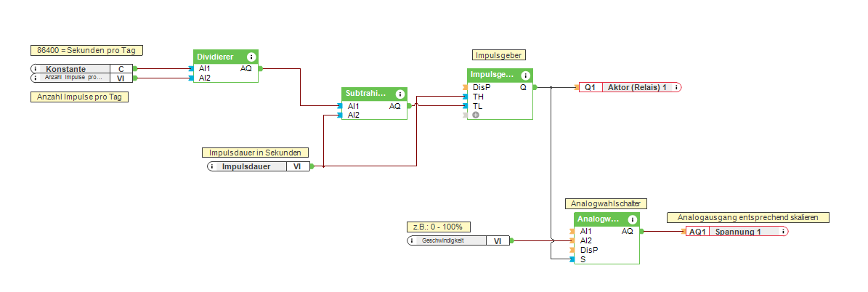Image resolution: width=868 pixels, height=292 pixels.
Task: Click the C tag of the Konstante input
Action: [x=121, y=69]
